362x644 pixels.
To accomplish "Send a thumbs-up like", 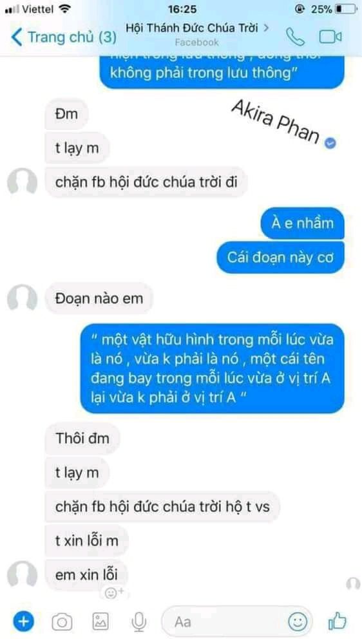I will pyautogui.click(x=338, y=621).
